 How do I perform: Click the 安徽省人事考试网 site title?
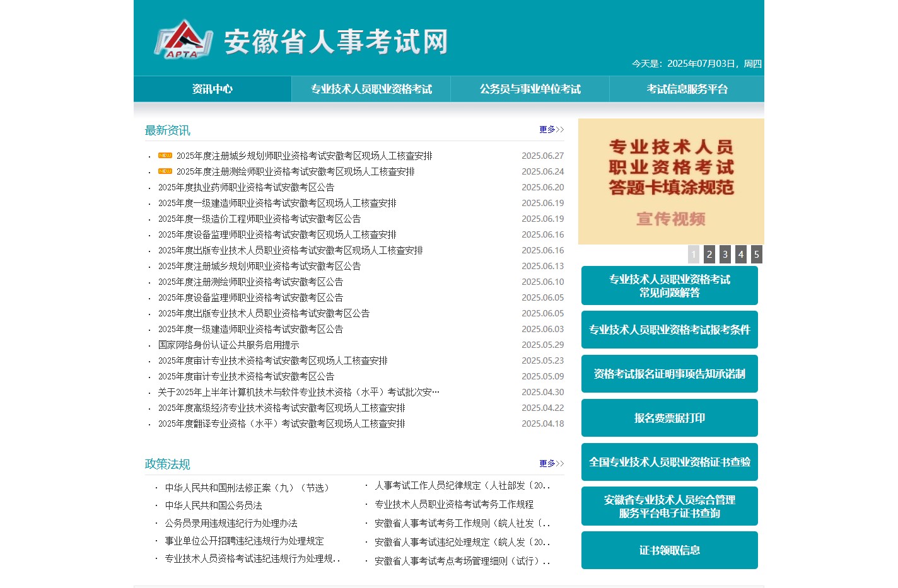(x=336, y=42)
